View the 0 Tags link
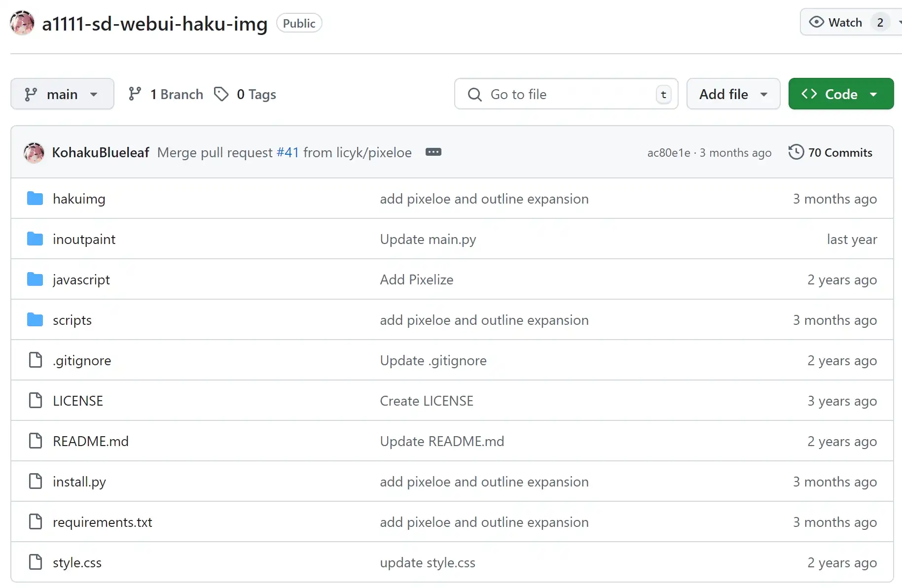The width and height of the screenshot is (902, 588). point(245,94)
